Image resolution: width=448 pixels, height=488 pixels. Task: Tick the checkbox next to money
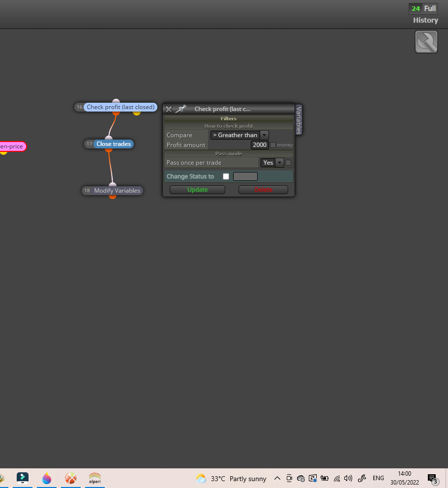273,145
